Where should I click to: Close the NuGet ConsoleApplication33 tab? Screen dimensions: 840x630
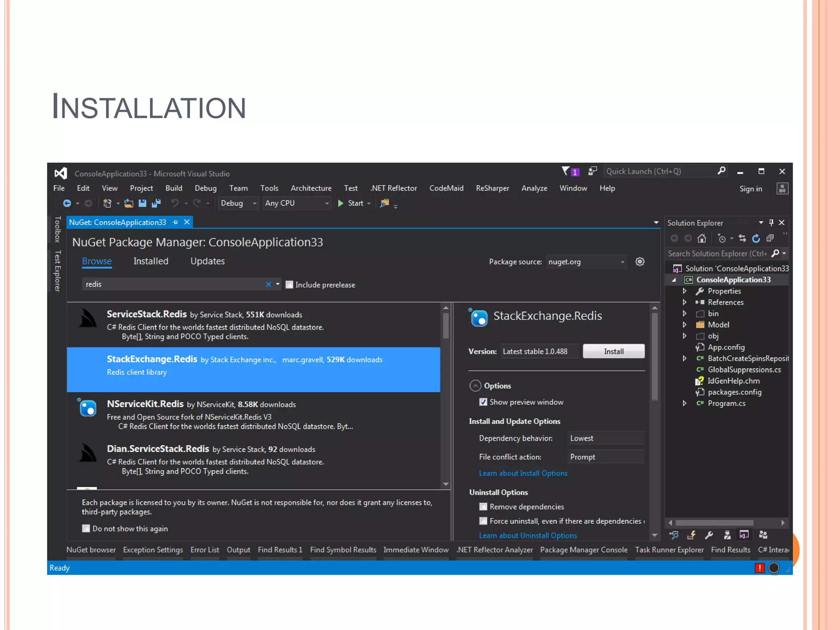point(187,222)
